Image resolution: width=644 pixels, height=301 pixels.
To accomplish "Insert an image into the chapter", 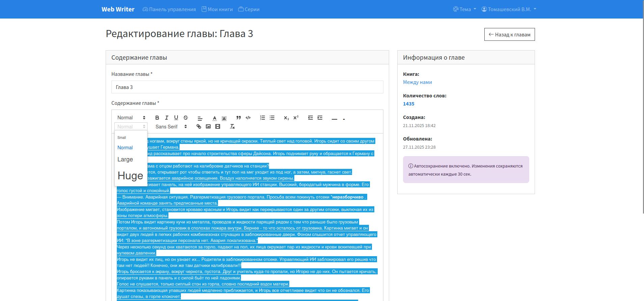I will click(x=208, y=127).
